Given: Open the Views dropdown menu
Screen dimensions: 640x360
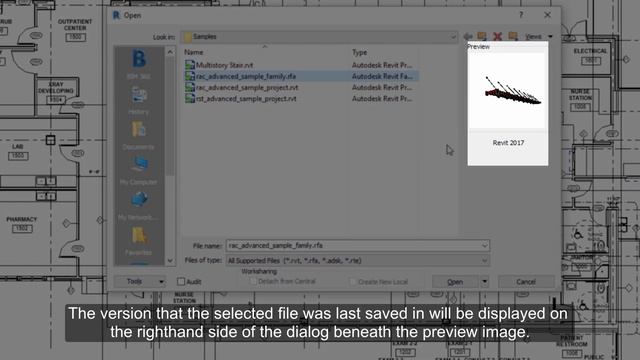Looking at the screenshot, I should pyautogui.click(x=538, y=37).
